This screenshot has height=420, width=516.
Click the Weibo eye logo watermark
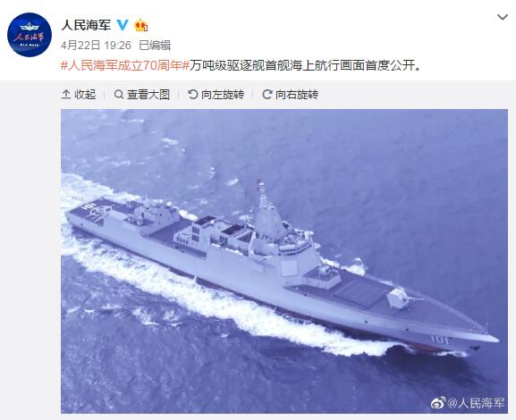click(438, 402)
